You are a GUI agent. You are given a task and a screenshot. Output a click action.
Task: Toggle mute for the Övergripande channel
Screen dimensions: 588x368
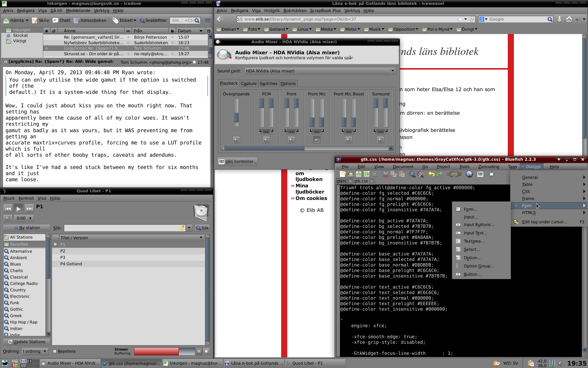pyautogui.click(x=236, y=140)
